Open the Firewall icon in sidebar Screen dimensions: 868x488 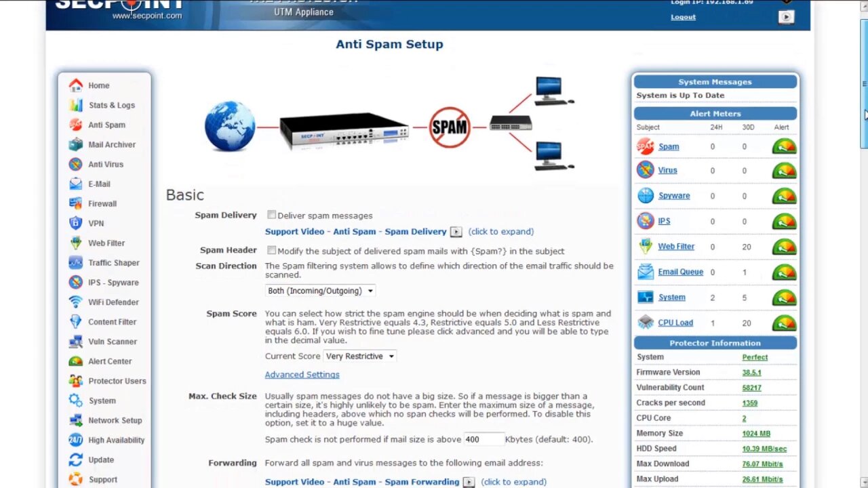click(75, 203)
